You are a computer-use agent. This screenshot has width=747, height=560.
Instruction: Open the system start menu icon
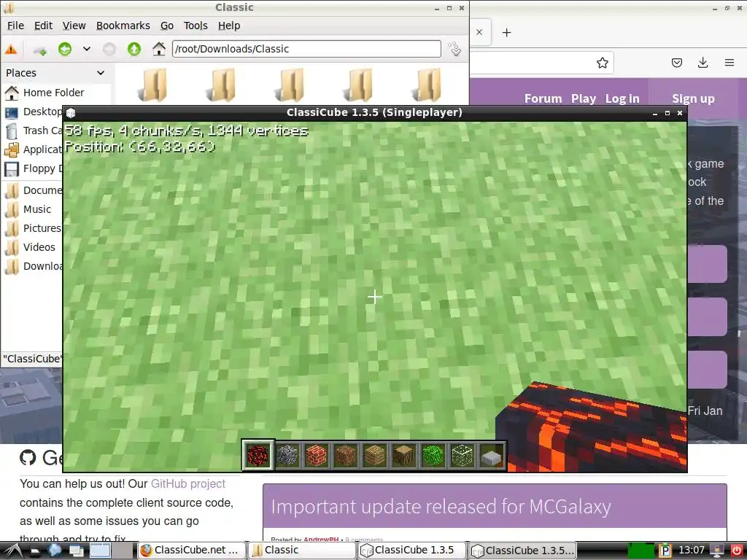tap(12, 551)
